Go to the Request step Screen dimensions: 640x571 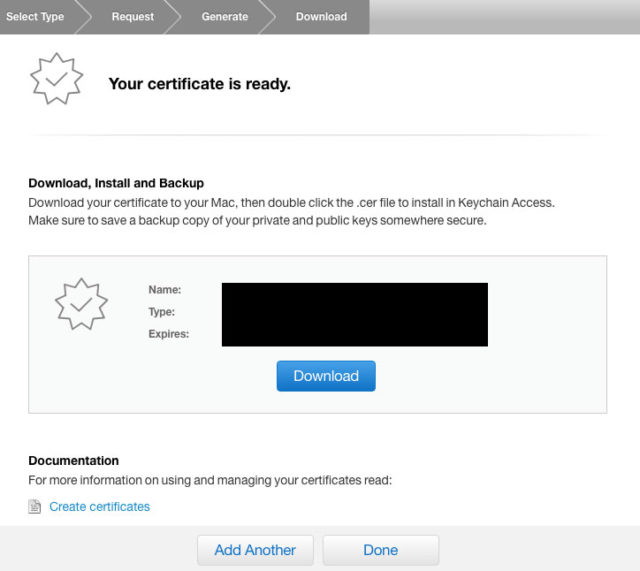coord(133,17)
